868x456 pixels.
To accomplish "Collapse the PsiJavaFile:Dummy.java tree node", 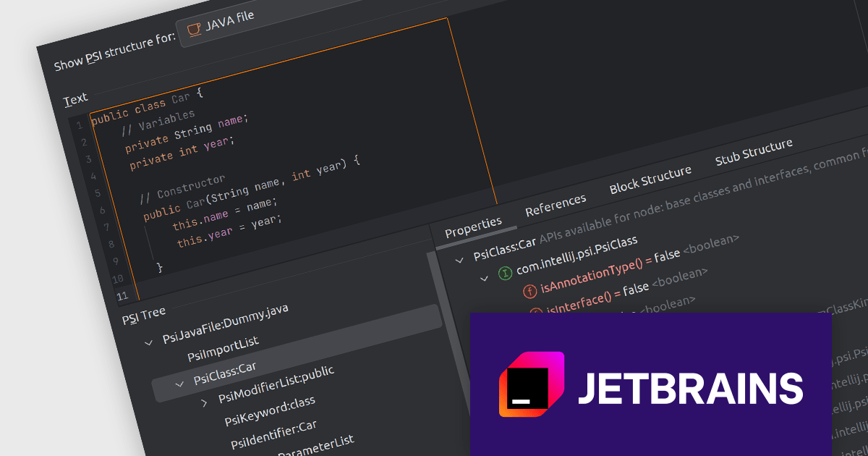I will coord(148,342).
